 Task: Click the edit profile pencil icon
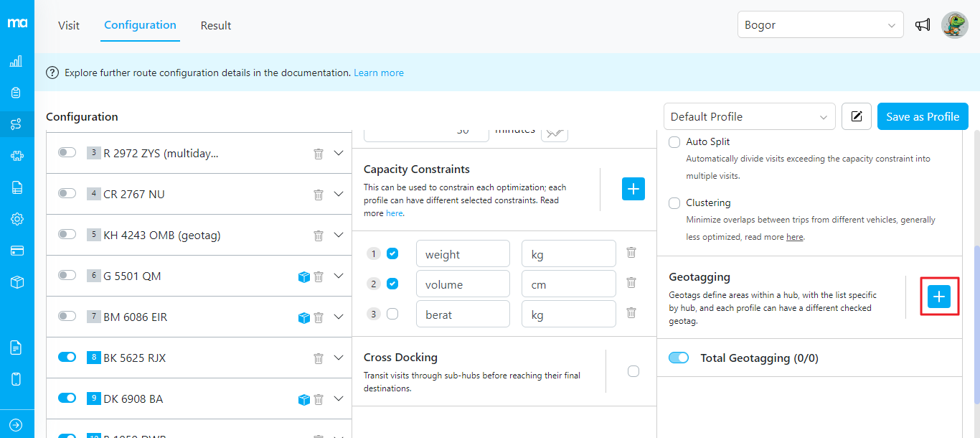[856, 117]
